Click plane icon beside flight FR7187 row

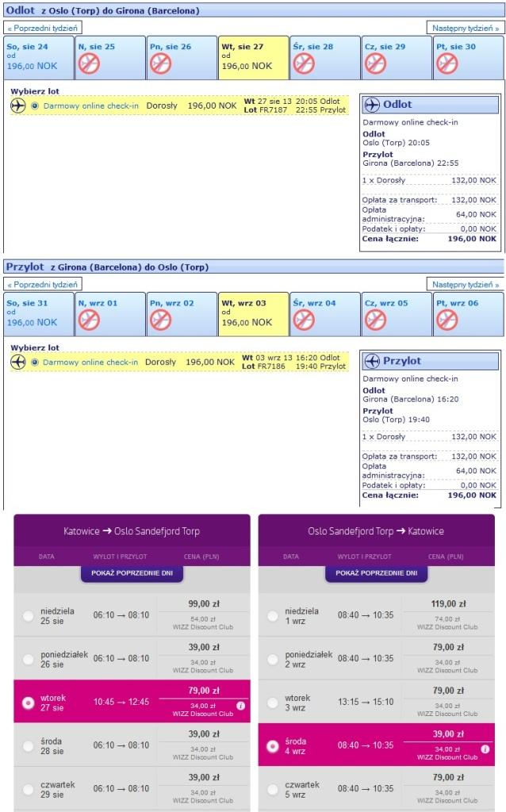pyautogui.click(x=18, y=105)
